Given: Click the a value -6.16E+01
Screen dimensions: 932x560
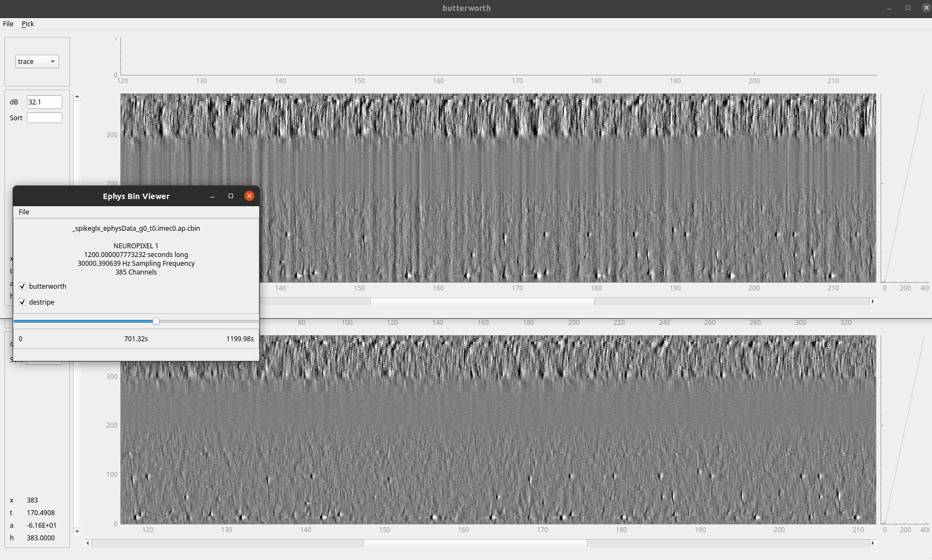Looking at the screenshot, I should pos(42,526).
